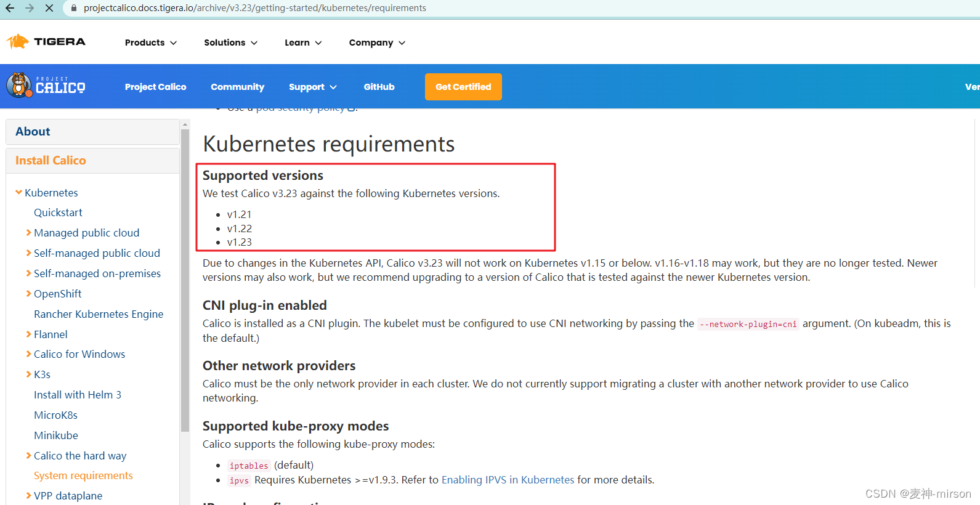The image size is (980, 505).
Task: Click the Supported versions heading
Action: 263,176
